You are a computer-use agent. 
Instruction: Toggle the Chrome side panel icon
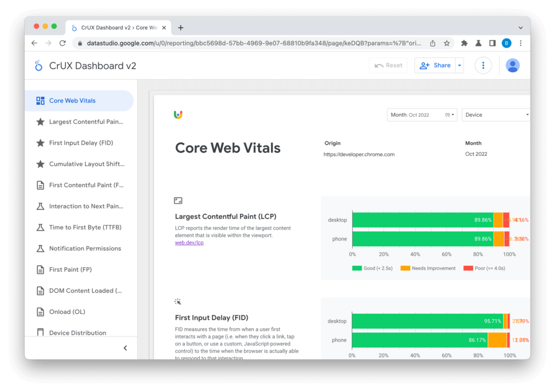492,43
